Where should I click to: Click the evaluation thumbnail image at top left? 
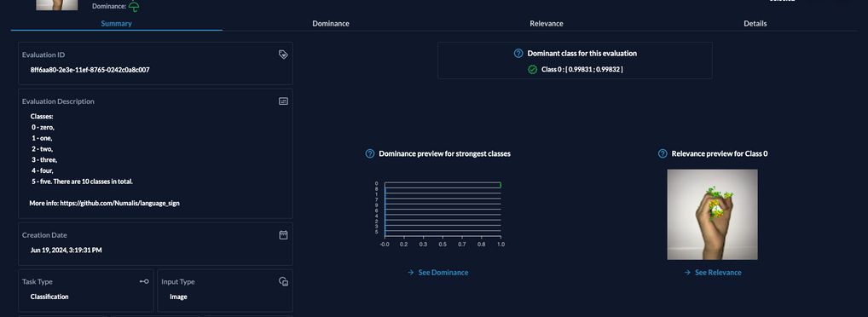pos(57,5)
